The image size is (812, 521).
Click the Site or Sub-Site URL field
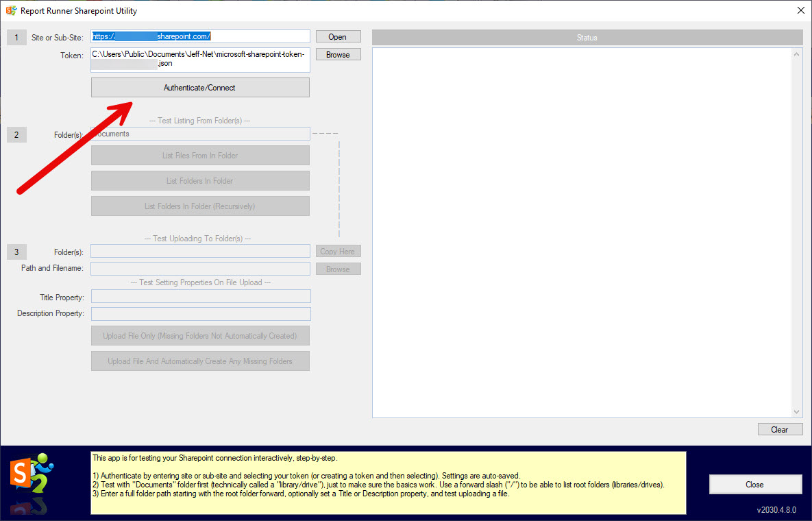[200, 36]
